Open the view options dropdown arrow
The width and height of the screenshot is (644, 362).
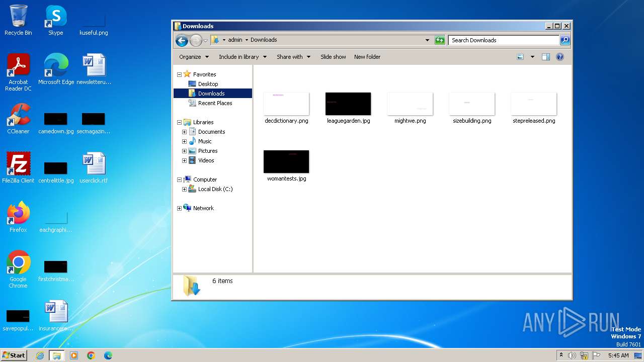pos(532,57)
